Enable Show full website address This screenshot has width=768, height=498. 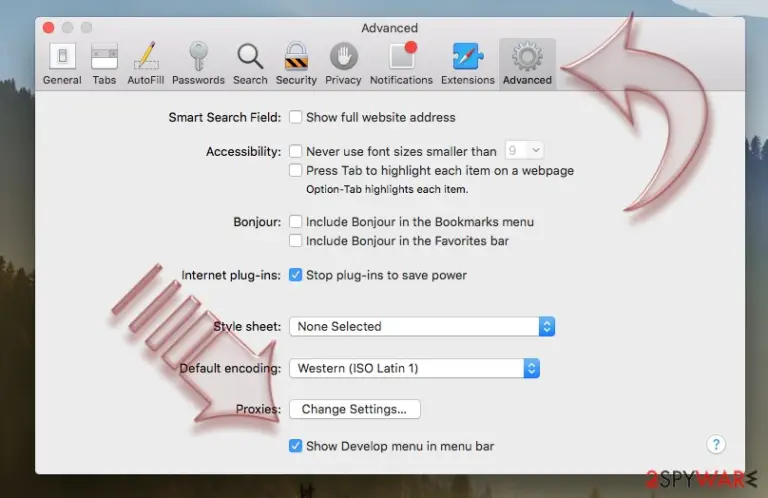(295, 117)
